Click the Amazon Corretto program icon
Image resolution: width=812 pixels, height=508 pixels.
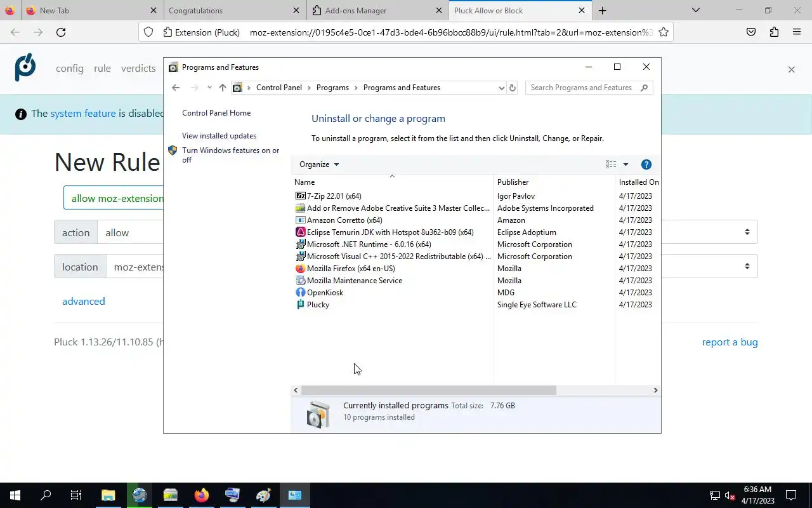[x=301, y=220]
